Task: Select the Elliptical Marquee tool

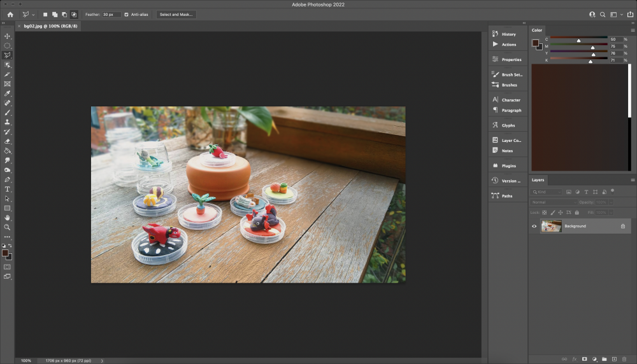Action: pyautogui.click(x=7, y=46)
